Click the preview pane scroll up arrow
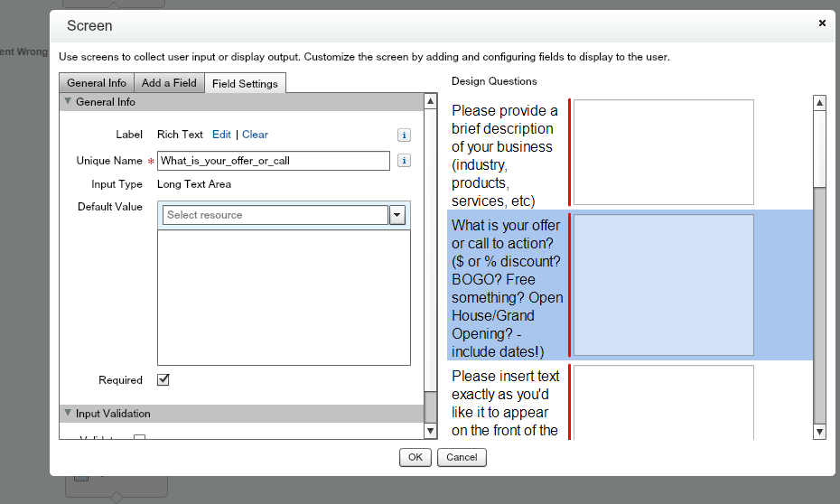This screenshot has height=504, width=840. coord(819,103)
